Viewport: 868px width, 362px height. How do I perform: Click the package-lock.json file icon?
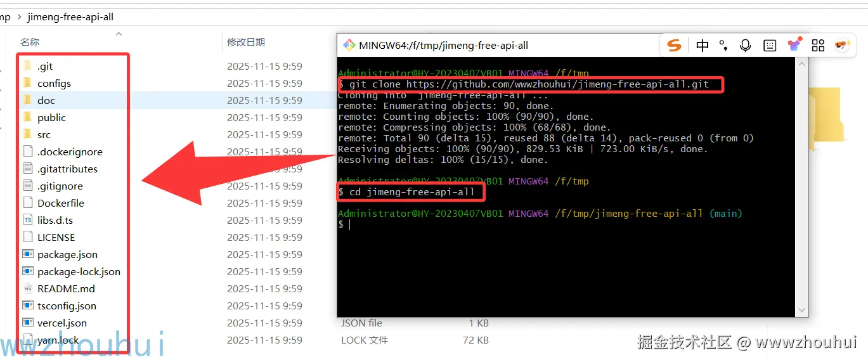tap(27, 271)
